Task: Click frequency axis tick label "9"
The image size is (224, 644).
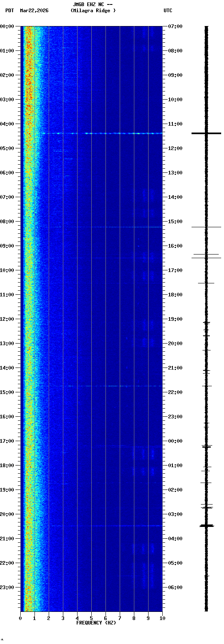Action: (148, 618)
